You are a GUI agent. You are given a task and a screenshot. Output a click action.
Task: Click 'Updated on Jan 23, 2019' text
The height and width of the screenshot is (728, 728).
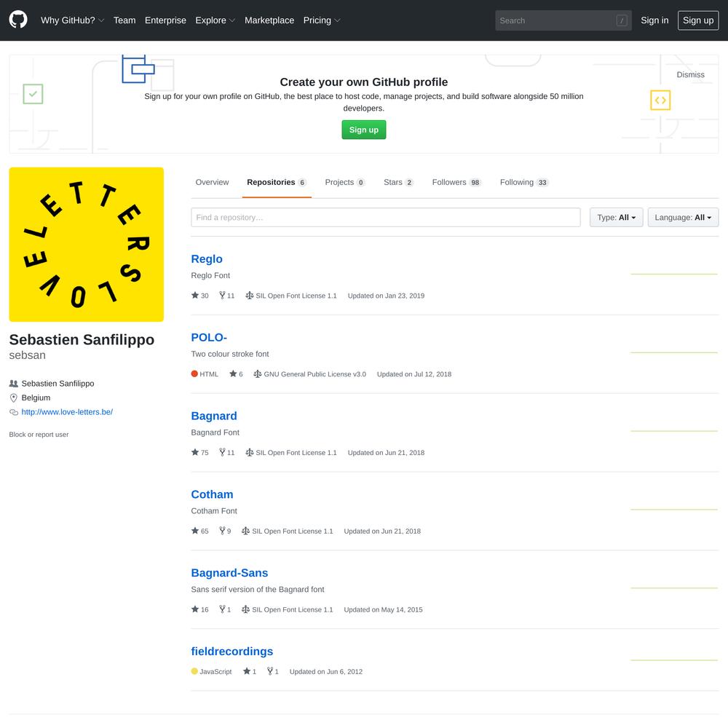[x=387, y=296]
